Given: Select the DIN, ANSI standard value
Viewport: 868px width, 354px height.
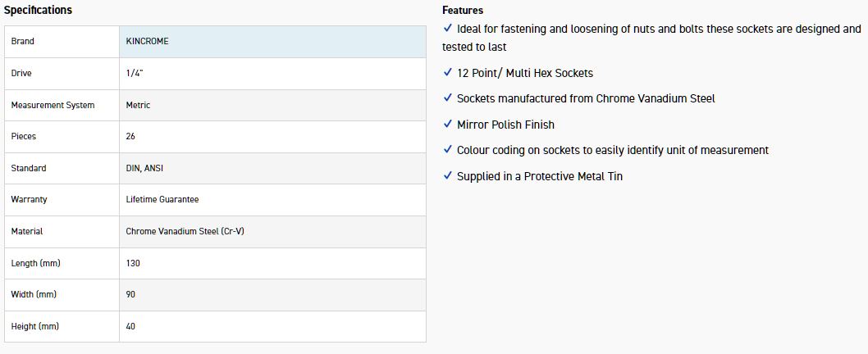Looking at the screenshot, I should tap(144, 168).
